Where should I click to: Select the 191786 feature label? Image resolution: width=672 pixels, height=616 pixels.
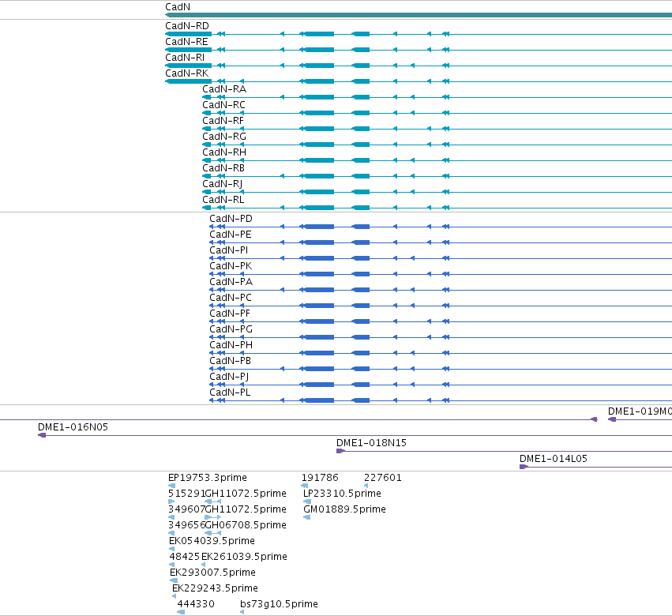(320, 478)
